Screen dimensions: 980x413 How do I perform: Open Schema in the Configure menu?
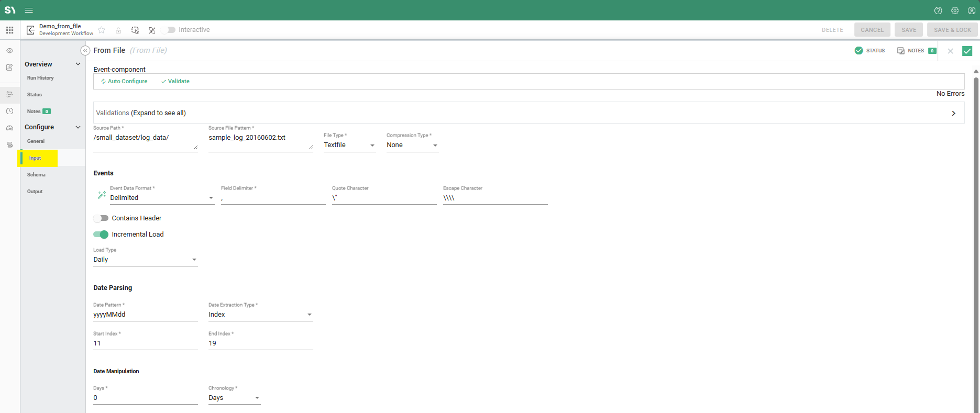click(x=36, y=175)
